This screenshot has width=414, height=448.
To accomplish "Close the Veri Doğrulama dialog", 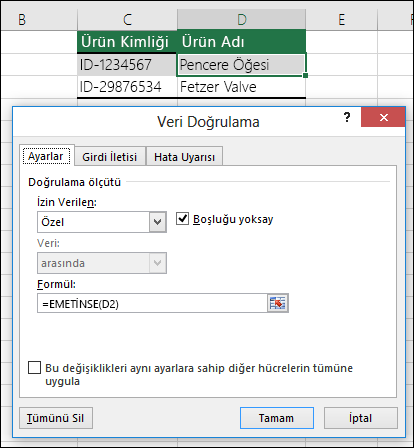I will [x=383, y=117].
